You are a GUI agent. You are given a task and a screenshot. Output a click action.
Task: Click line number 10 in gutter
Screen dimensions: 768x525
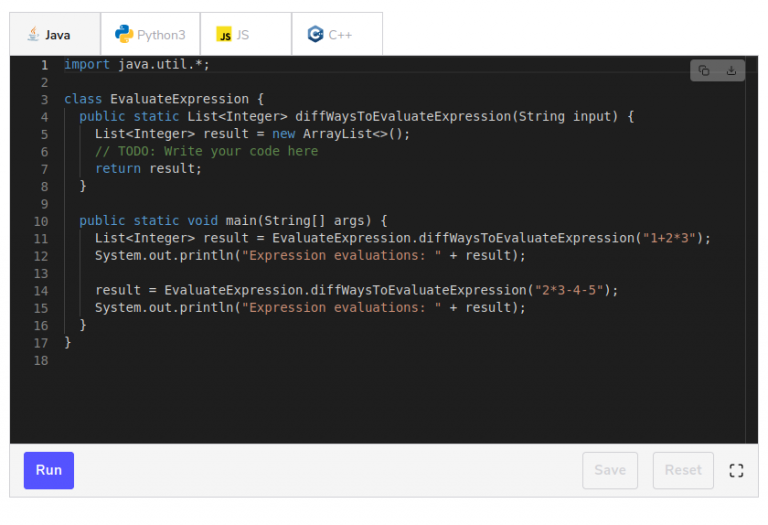(x=41, y=221)
